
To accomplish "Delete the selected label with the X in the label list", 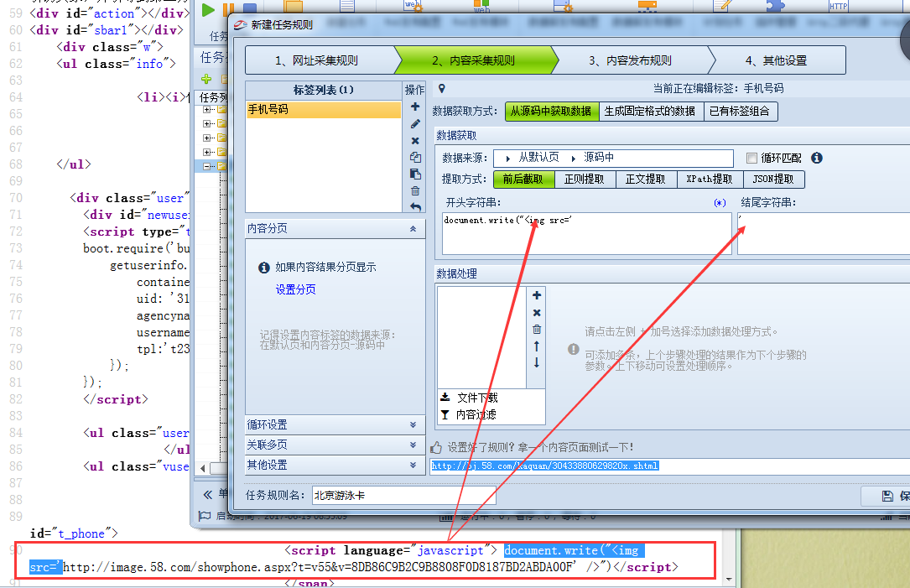I will pos(415,140).
